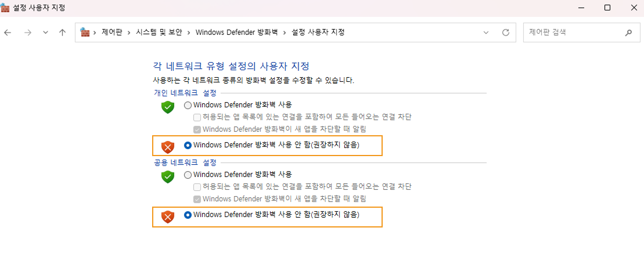Screen dimensions: 644x271
Task: Select 방화벽 사용 under 공용 네트워크 설정
Action: pyautogui.click(x=188, y=175)
